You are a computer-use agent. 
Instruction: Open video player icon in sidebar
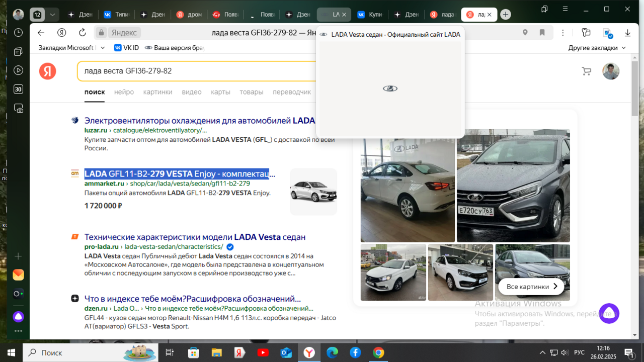tap(18, 70)
